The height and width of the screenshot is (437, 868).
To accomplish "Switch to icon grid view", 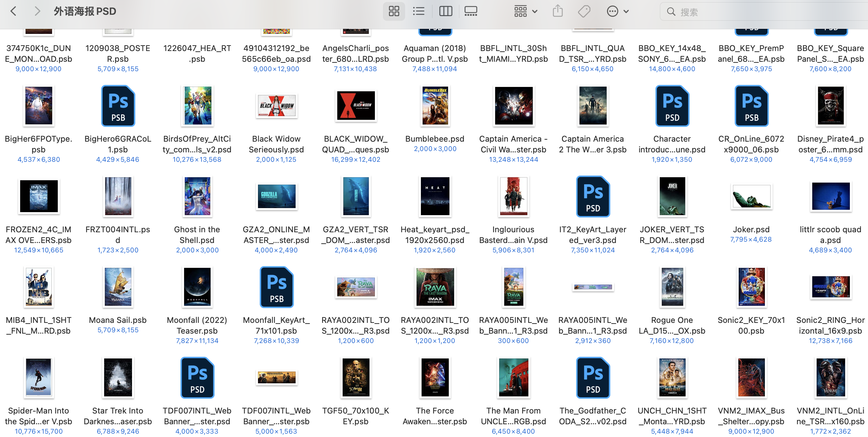I will point(394,11).
